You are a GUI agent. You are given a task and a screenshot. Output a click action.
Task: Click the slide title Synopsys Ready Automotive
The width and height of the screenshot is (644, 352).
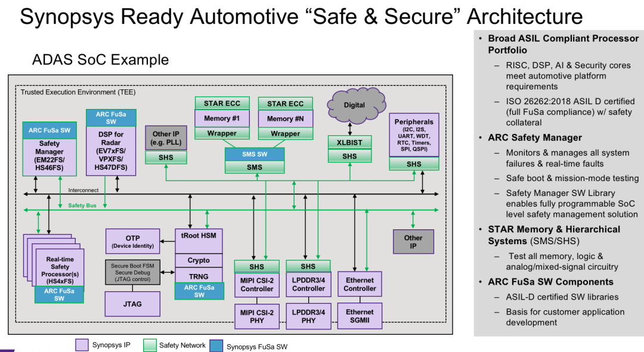tap(301, 17)
